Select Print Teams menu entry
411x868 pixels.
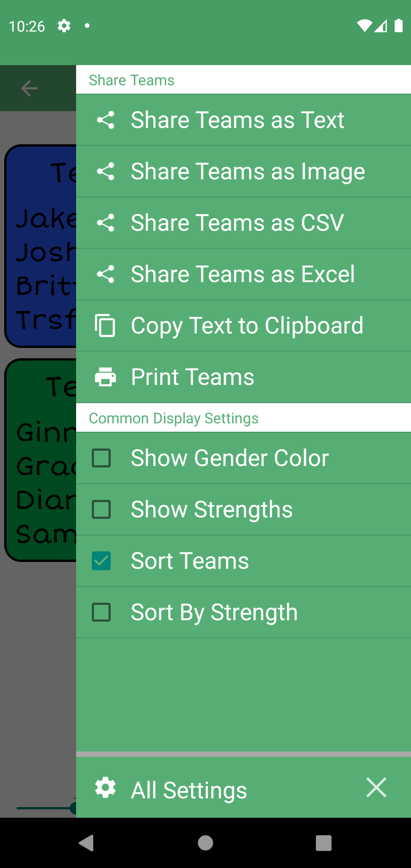[x=193, y=377]
